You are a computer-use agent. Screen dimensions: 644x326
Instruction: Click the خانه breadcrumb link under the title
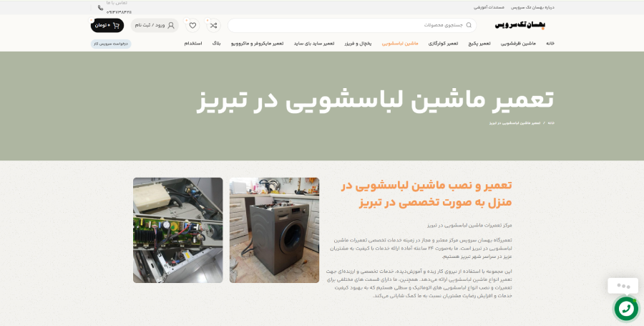tap(551, 123)
